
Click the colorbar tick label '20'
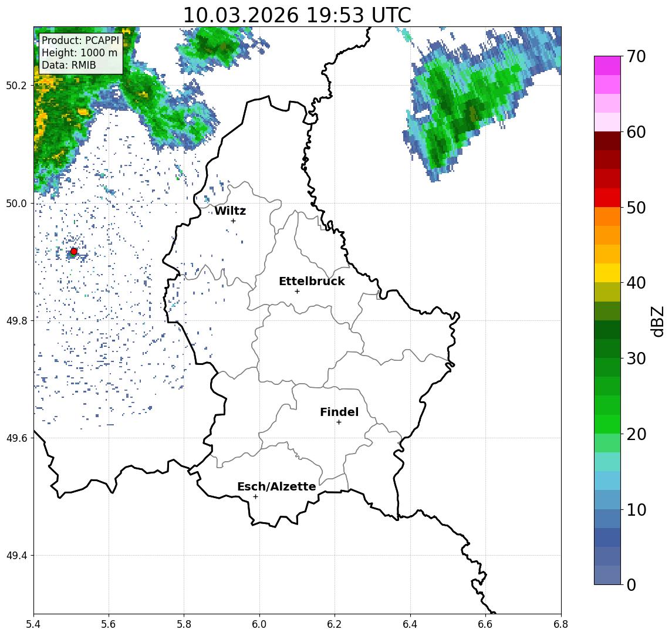pyautogui.click(x=636, y=434)
